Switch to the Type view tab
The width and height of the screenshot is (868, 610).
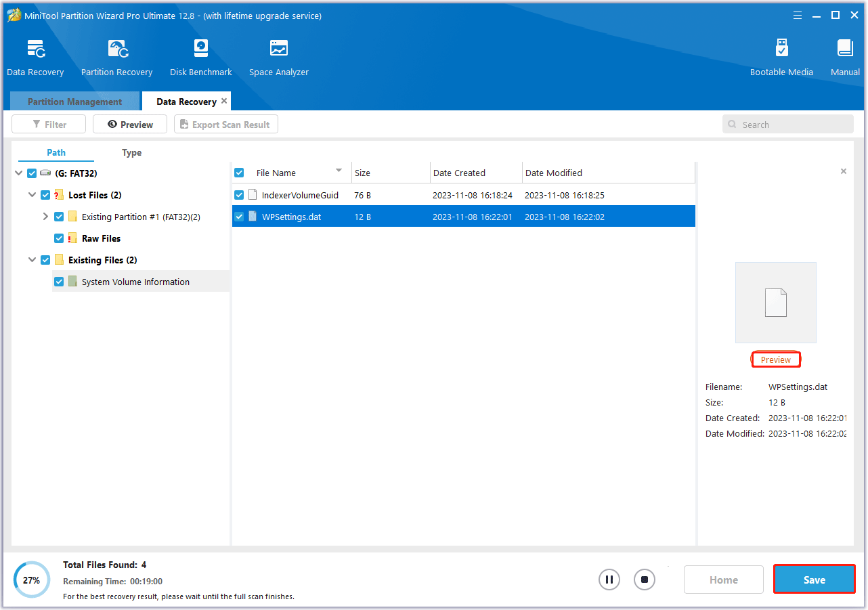click(131, 152)
